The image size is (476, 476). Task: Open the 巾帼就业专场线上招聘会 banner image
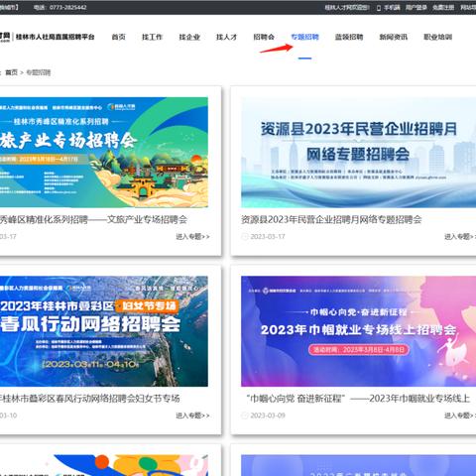pos(359,331)
